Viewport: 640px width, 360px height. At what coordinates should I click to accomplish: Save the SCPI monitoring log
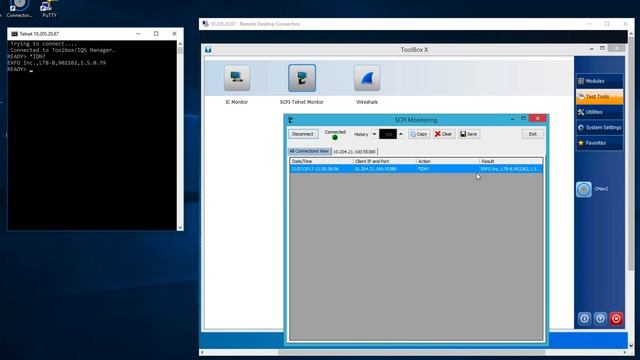(469, 134)
